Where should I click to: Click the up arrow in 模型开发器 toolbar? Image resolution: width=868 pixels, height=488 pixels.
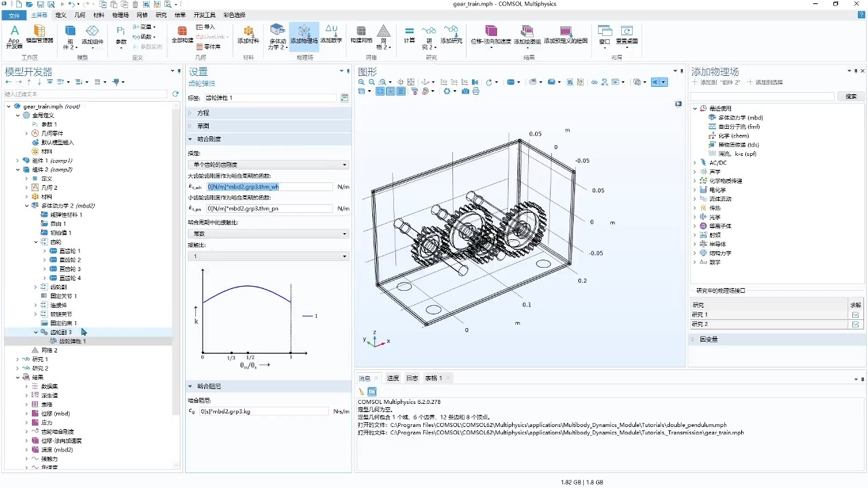click(x=29, y=82)
